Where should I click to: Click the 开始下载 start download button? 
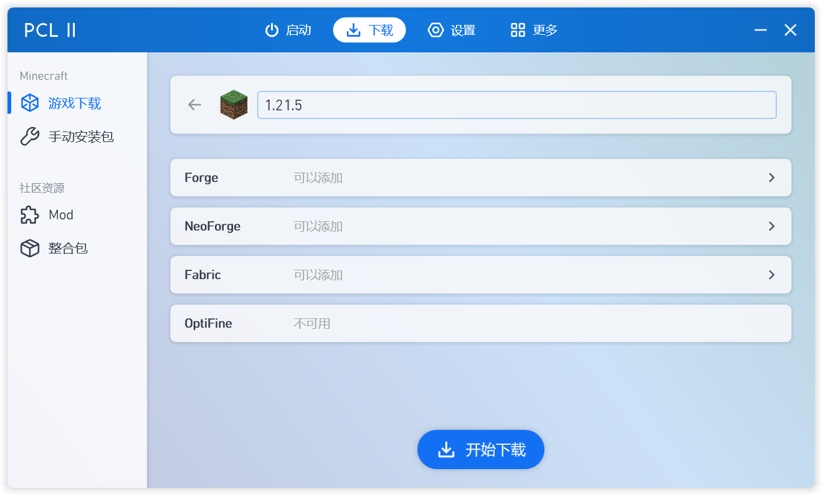point(481,450)
